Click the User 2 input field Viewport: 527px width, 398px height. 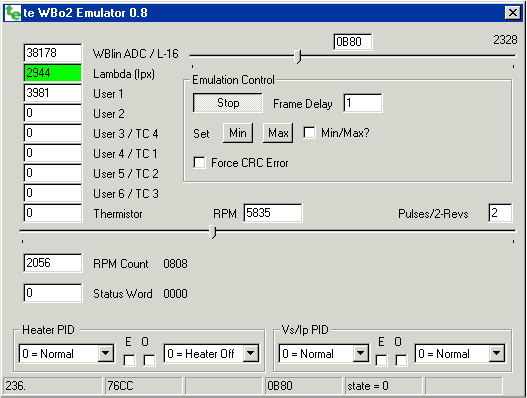click(53, 113)
